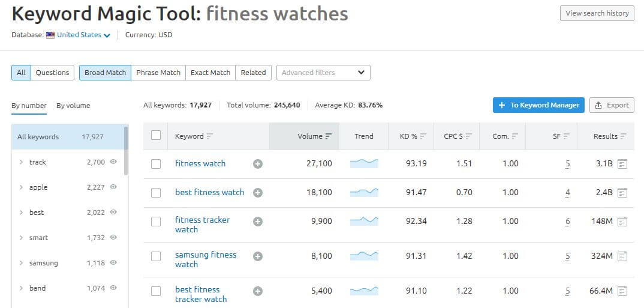Select the 'By volume' tab
This screenshot has width=644, height=308.
click(73, 106)
